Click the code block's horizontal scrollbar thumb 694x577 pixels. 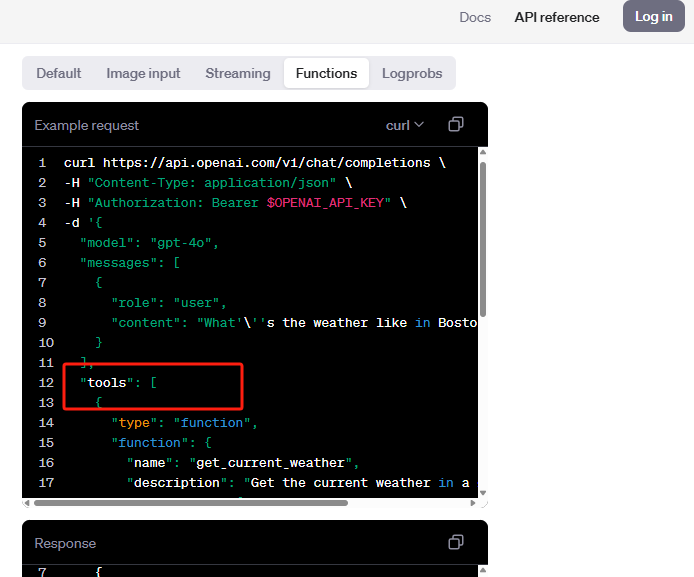pos(190,503)
